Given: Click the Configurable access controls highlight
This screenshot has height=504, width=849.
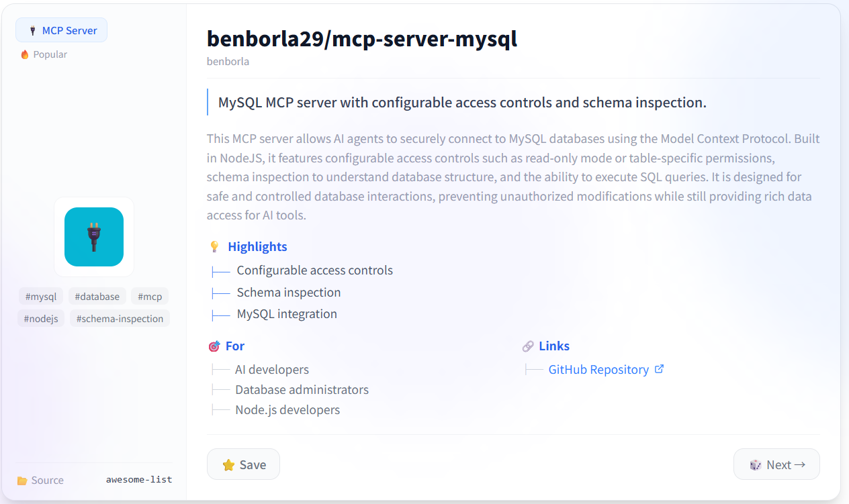Looking at the screenshot, I should click(x=315, y=270).
